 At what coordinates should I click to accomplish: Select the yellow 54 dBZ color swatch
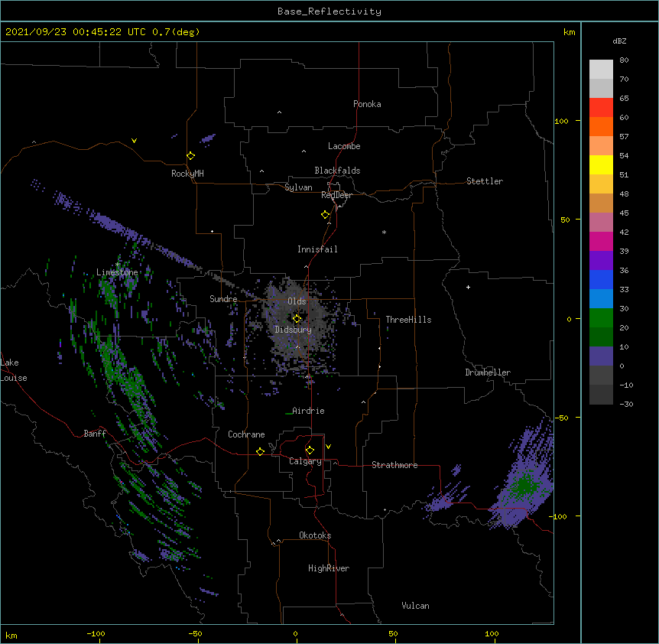(x=601, y=164)
